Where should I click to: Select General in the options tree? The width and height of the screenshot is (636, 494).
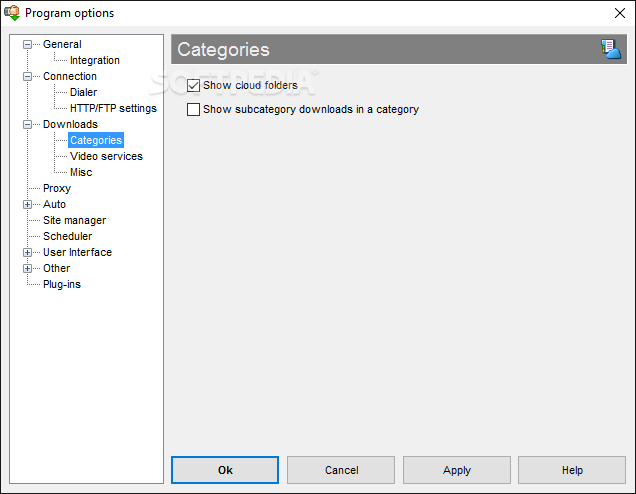62,44
